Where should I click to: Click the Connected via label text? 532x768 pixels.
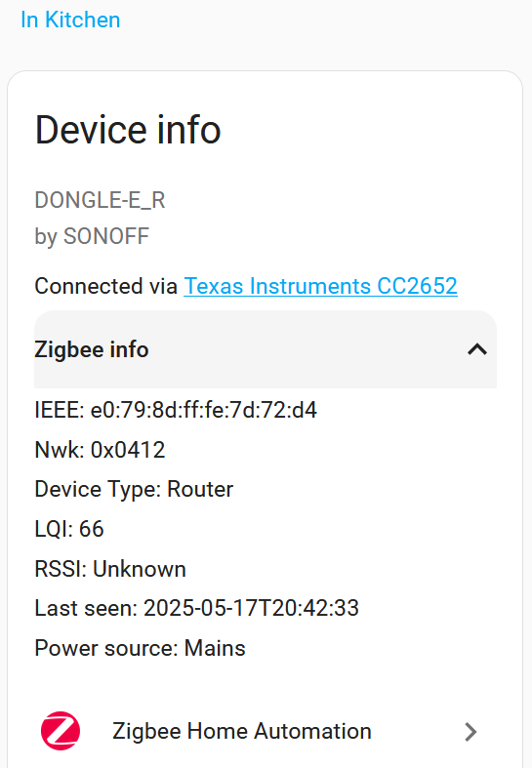click(105, 286)
